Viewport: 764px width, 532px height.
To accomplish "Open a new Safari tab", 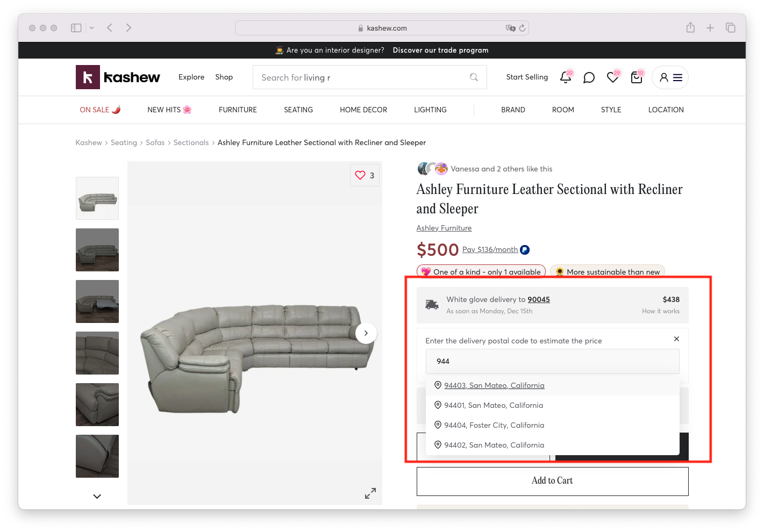I will [x=710, y=28].
